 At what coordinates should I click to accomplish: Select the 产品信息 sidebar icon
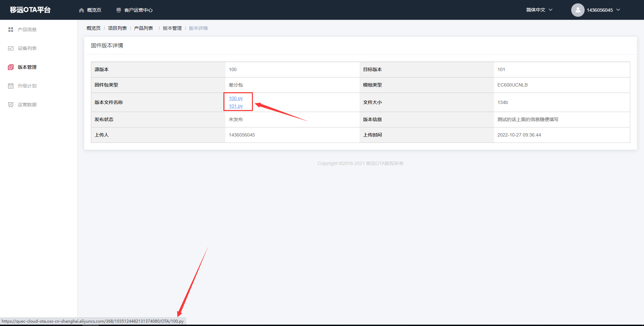click(10, 29)
